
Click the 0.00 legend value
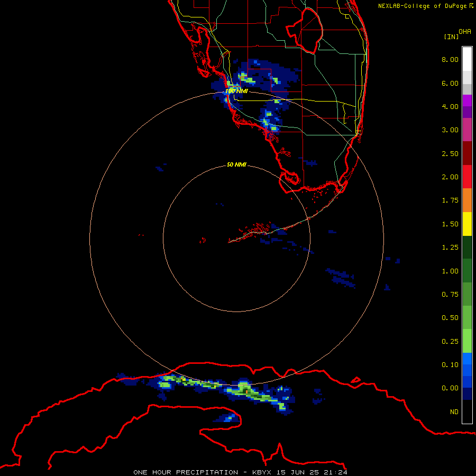pos(450,388)
